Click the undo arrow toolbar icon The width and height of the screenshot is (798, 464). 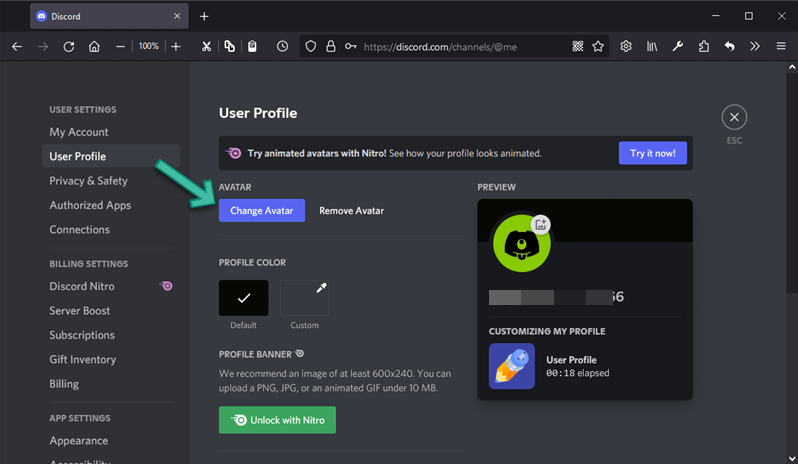tap(729, 47)
